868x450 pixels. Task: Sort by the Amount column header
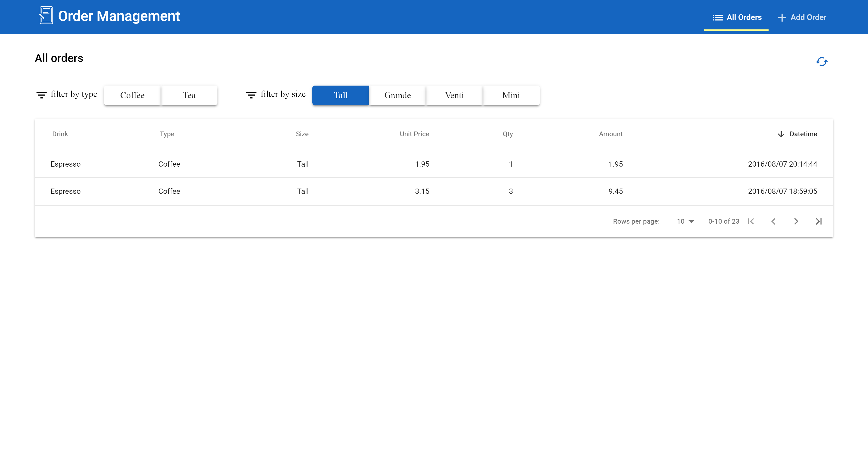(611, 134)
